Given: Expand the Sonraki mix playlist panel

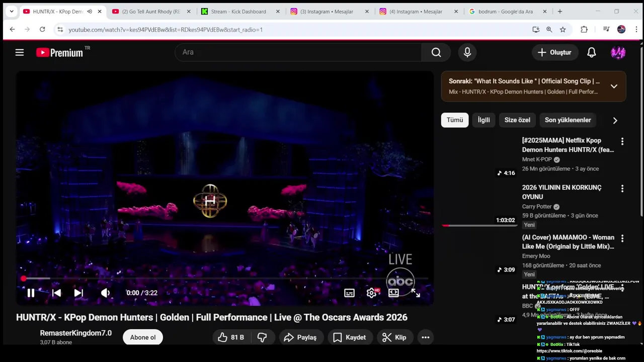Looking at the screenshot, I should point(614,86).
